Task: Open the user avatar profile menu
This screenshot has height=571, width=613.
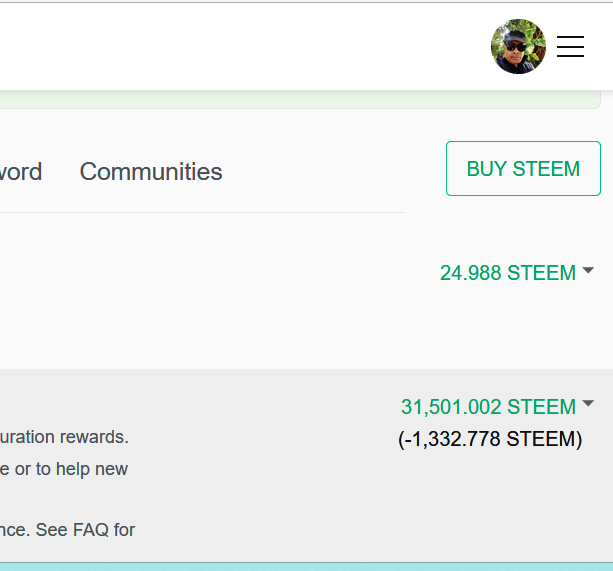Action: point(518,46)
